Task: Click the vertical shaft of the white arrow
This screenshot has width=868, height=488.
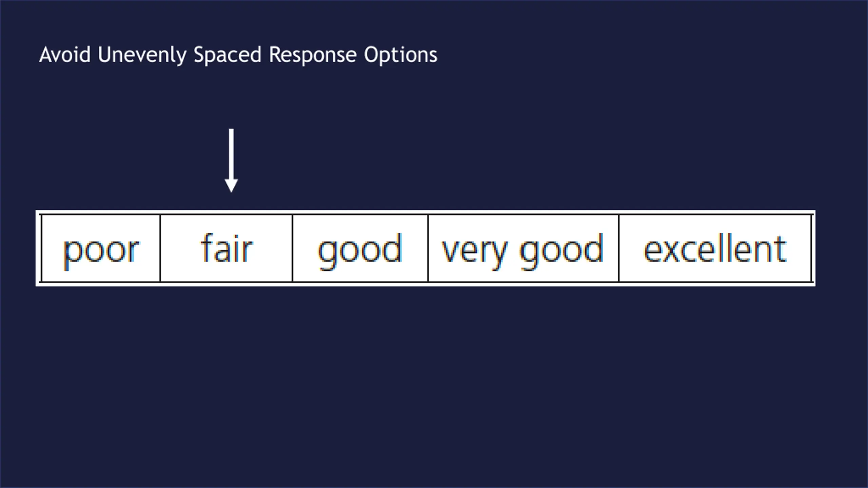Action: (231, 154)
